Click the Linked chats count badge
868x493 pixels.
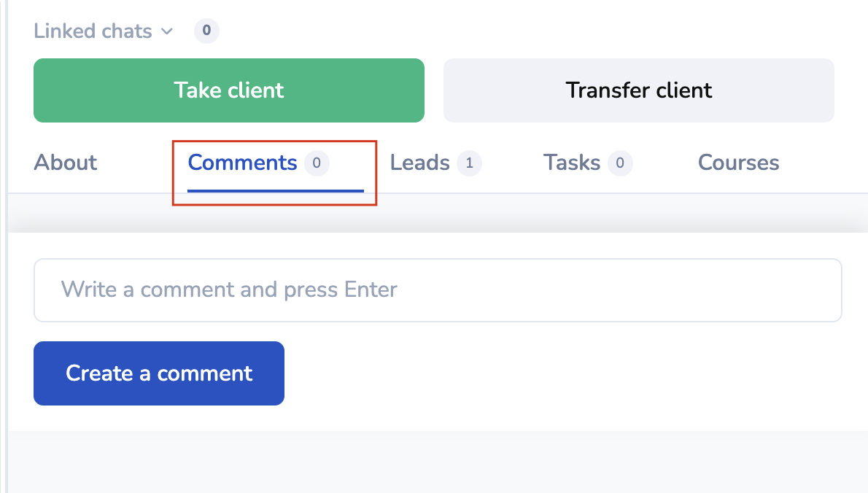click(206, 31)
